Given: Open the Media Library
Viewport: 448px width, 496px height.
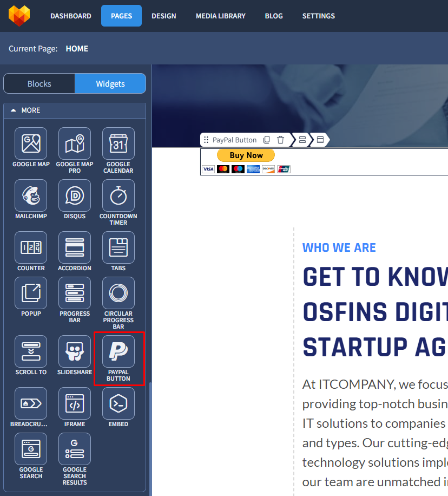Looking at the screenshot, I should pos(221,16).
